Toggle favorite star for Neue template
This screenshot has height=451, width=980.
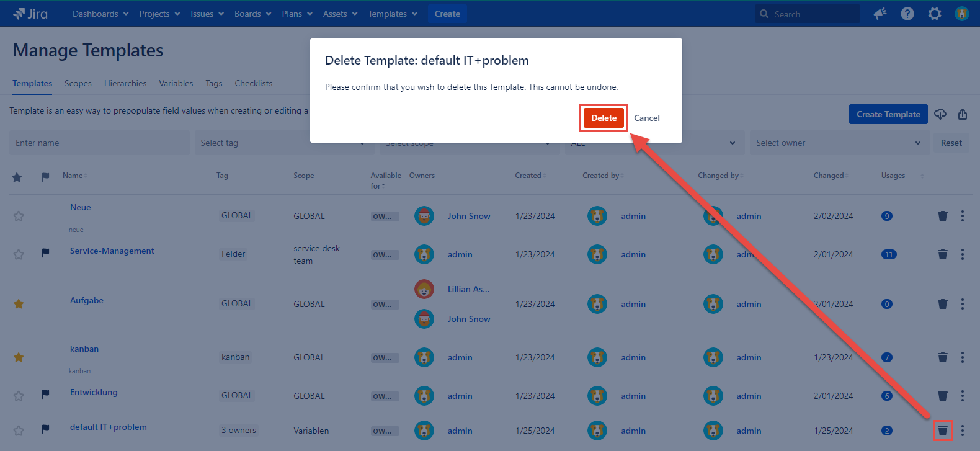coord(19,216)
